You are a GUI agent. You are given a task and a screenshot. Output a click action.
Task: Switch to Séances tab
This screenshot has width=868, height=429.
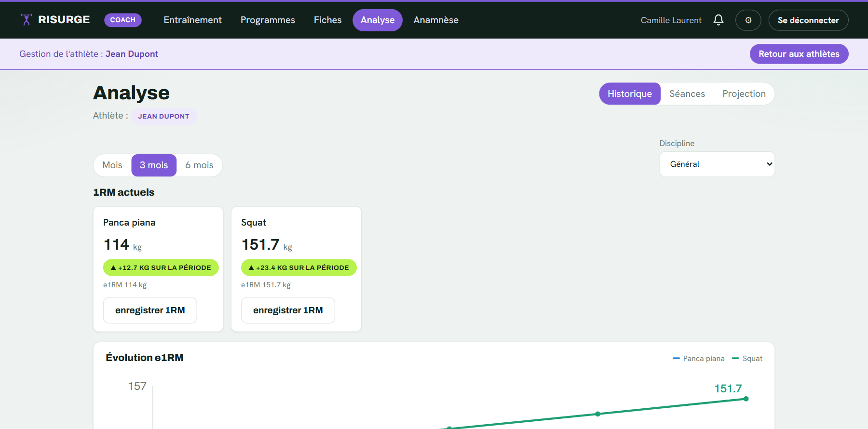click(x=687, y=94)
